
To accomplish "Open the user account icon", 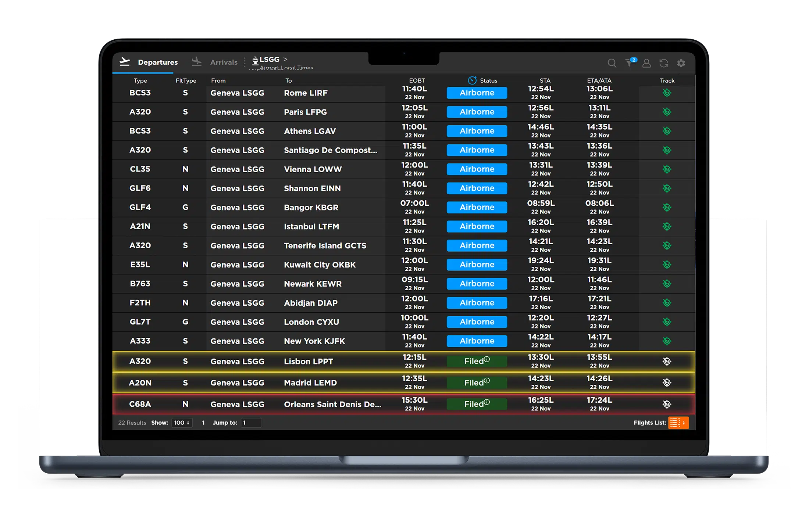I will point(646,63).
